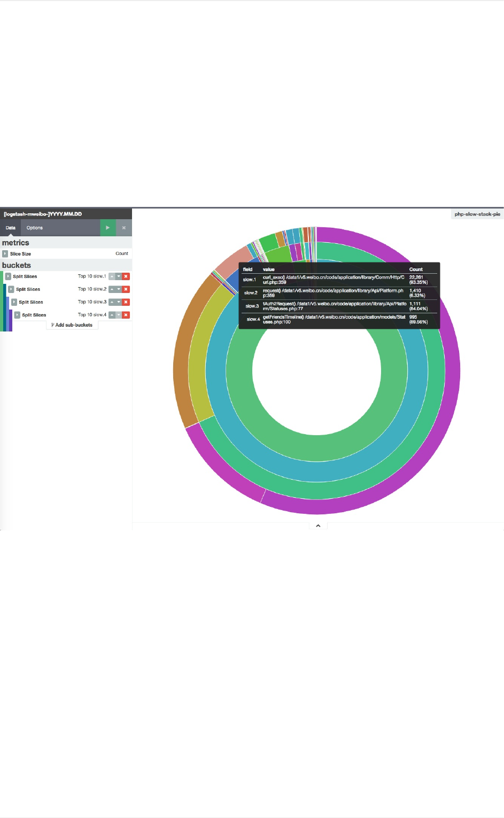Click the buckets section heading
The height and width of the screenshot is (818, 504).
coord(17,265)
